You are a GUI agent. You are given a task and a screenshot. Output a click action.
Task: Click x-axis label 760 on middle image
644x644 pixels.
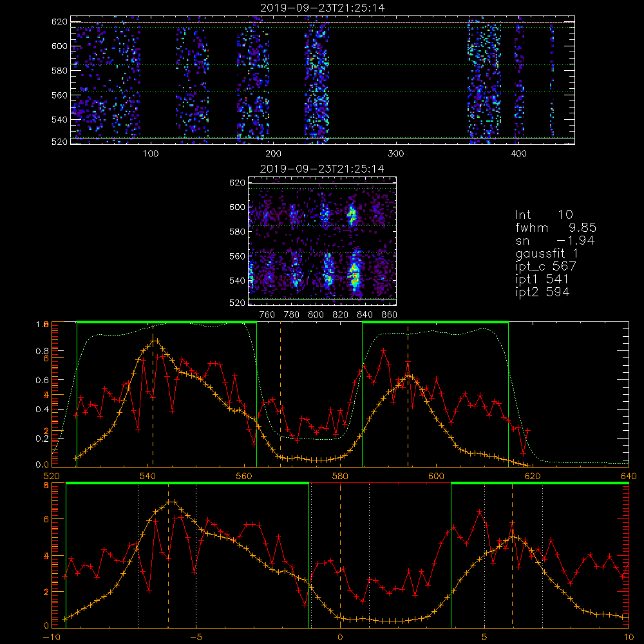(267, 315)
